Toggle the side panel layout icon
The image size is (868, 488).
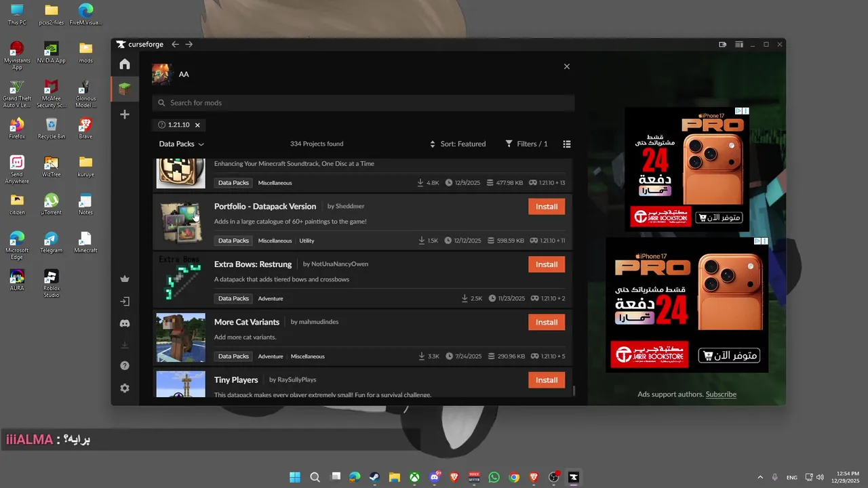point(738,44)
